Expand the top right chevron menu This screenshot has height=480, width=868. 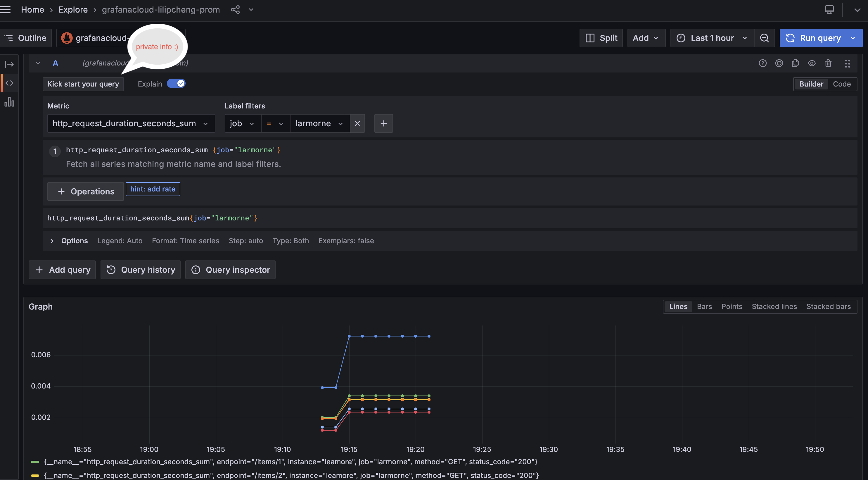pyautogui.click(x=857, y=10)
